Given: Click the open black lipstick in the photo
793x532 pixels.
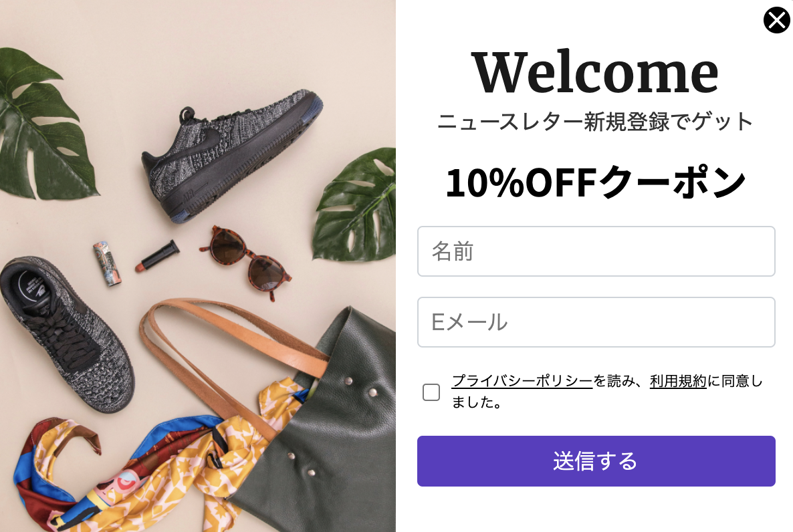Looking at the screenshot, I should pyautogui.click(x=157, y=255).
